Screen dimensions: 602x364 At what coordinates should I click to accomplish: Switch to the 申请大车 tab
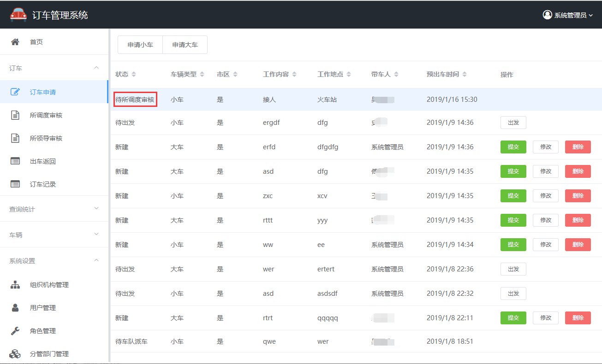[x=185, y=45]
